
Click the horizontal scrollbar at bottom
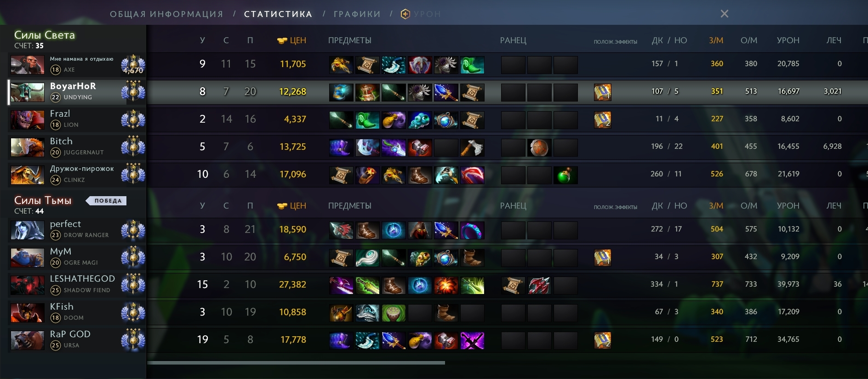(x=296, y=363)
